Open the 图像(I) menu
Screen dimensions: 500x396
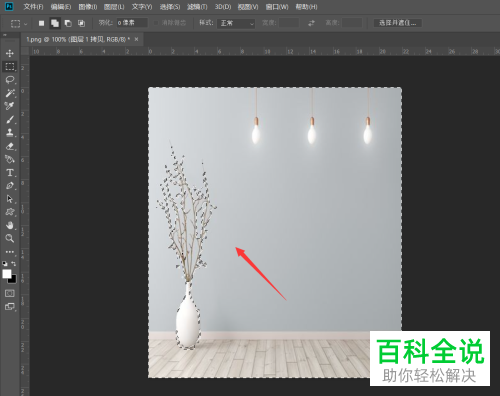[x=88, y=7]
